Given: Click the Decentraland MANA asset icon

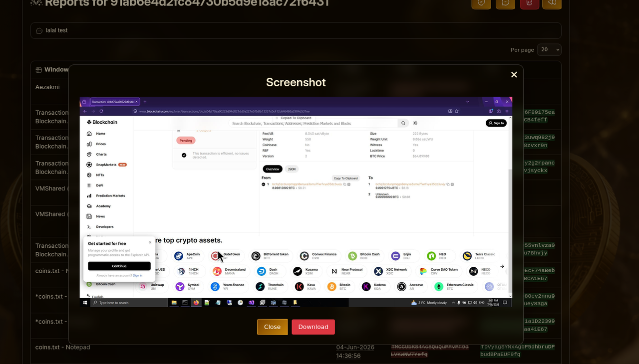Looking at the screenshot, I should point(217,271).
